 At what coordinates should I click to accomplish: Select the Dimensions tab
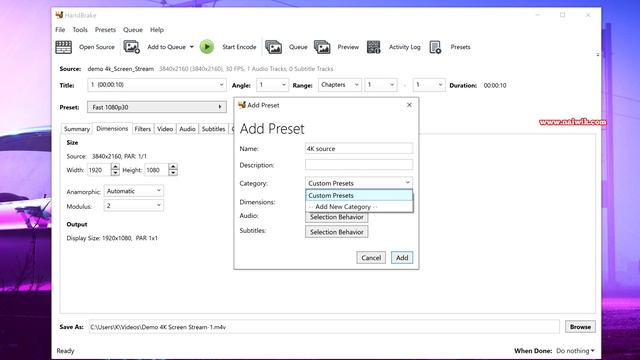pyautogui.click(x=112, y=129)
